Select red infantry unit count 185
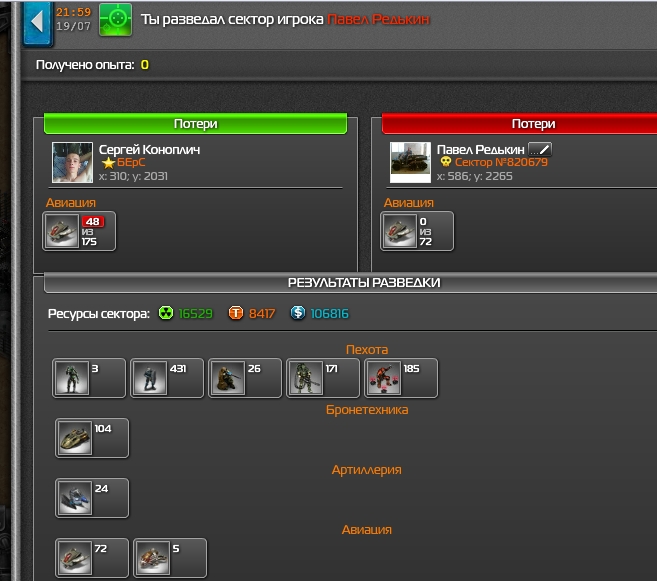 point(401,378)
